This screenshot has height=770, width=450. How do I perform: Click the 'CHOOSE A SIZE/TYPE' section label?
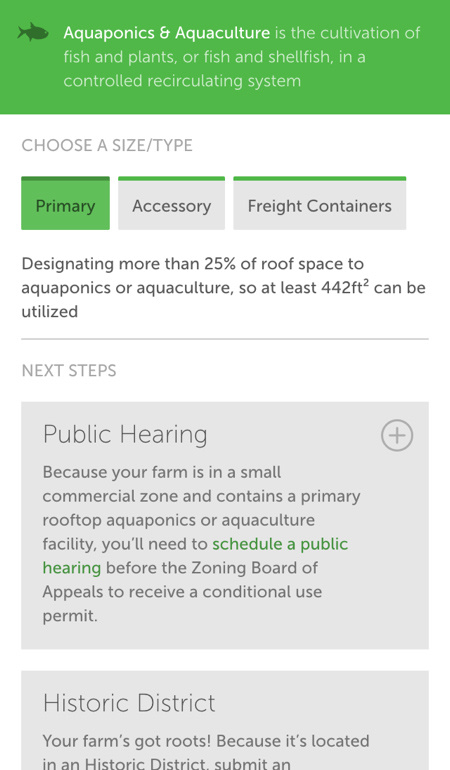[107, 145]
